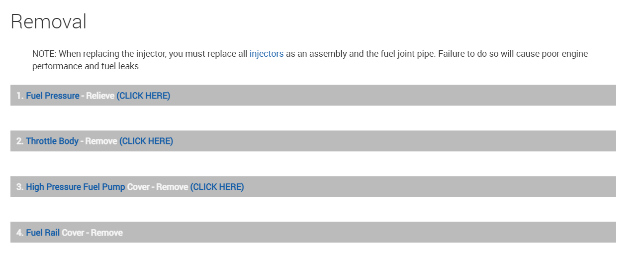Click Cover - Remove text in step 3
644x261 pixels.
pyautogui.click(x=157, y=187)
